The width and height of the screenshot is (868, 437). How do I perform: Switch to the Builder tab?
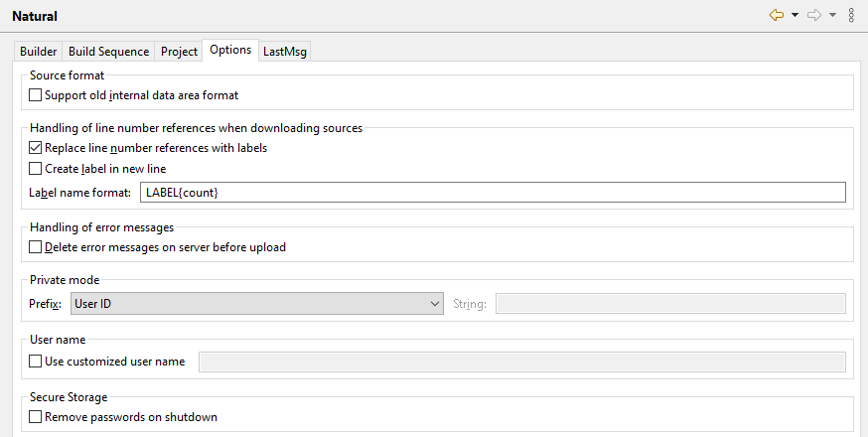tap(39, 52)
